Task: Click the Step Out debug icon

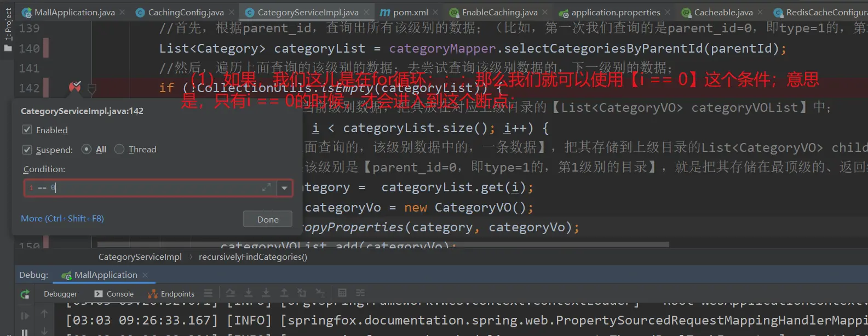Action: [284, 293]
